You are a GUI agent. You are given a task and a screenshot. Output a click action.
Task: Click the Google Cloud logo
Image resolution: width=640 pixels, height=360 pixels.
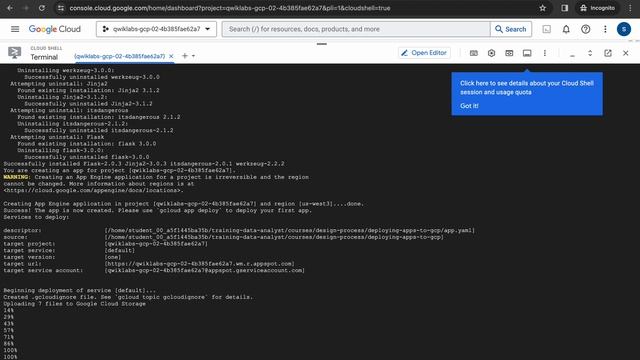point(55,29)
